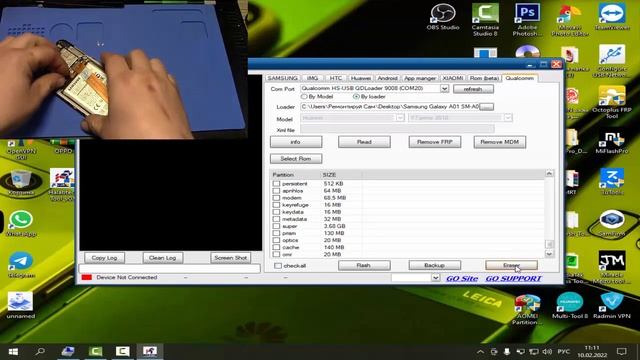Image resolution: width=640 pixels, height=360 pixels.
Task: Launch Radmin VPN desktop icon
Action: (612, 305)
